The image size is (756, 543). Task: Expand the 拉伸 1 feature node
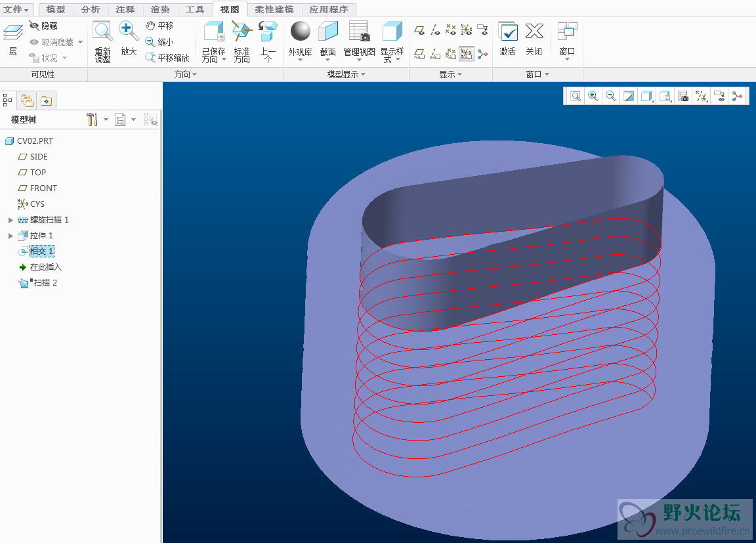pyautogui.click(x=10, y=236)
